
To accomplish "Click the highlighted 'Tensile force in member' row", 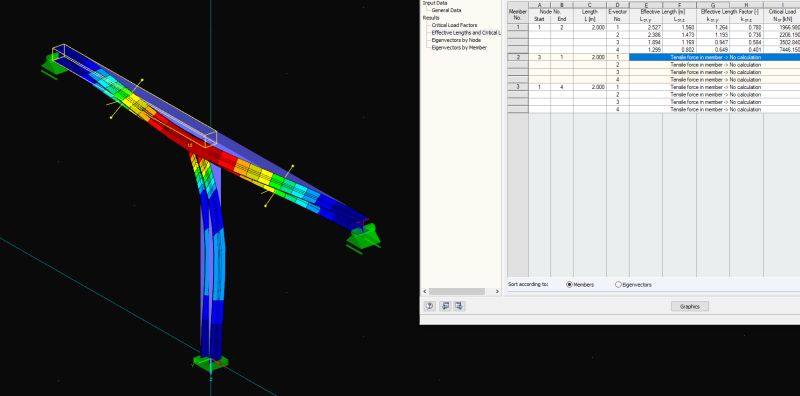I will pos(714,57).
